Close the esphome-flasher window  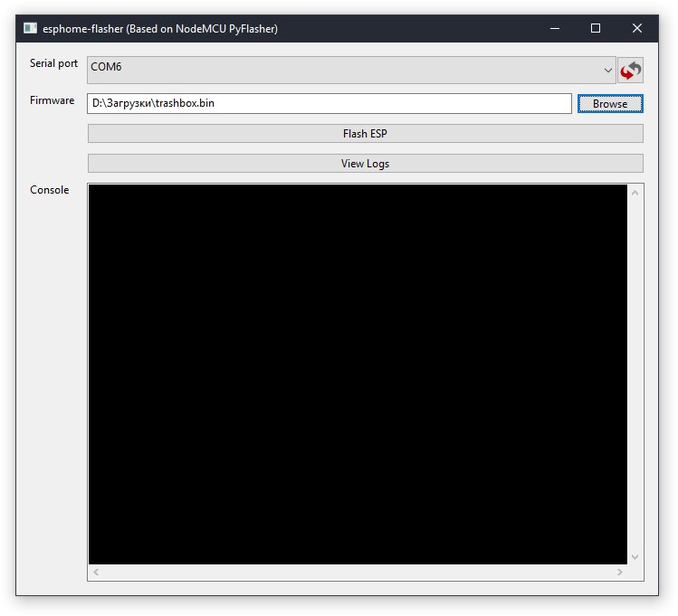pos(637,29)
